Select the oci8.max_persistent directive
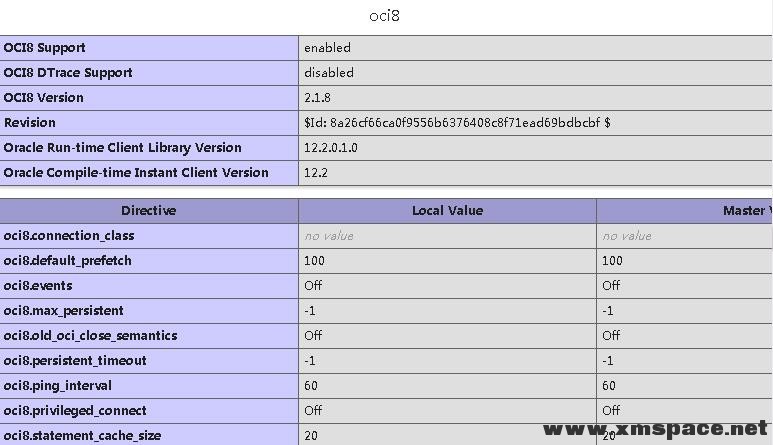The height and width of the screenshot is (445, 773). point(64,311)
